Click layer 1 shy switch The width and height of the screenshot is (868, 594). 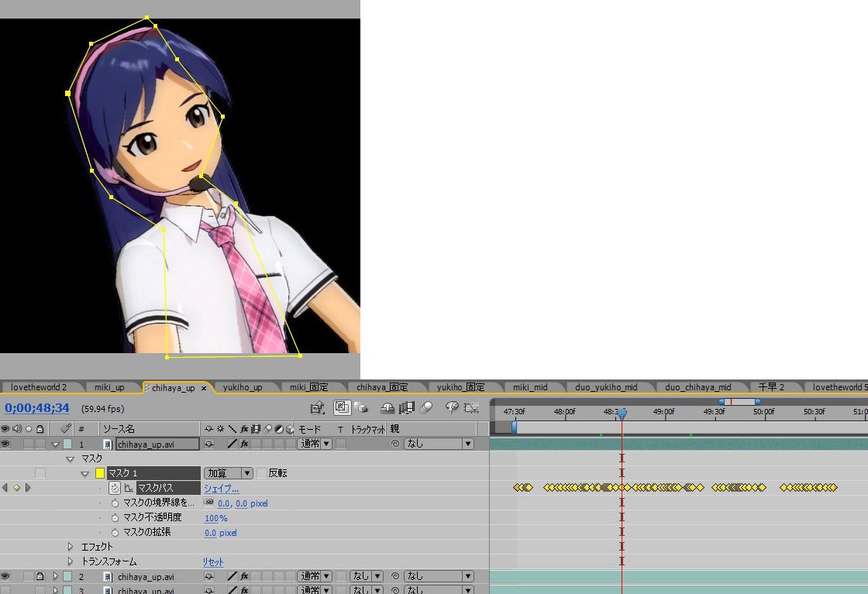coord(208,444)
